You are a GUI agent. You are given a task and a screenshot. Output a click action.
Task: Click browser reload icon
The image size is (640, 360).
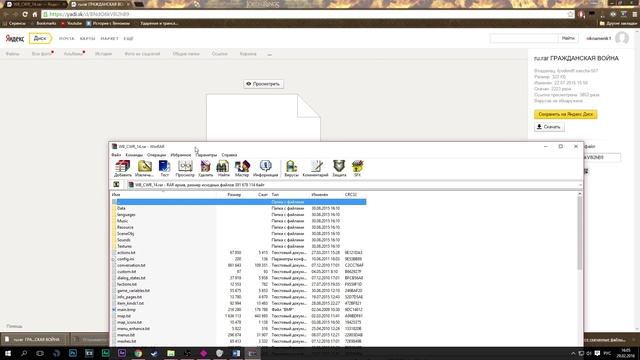click(x=24, y=14)
